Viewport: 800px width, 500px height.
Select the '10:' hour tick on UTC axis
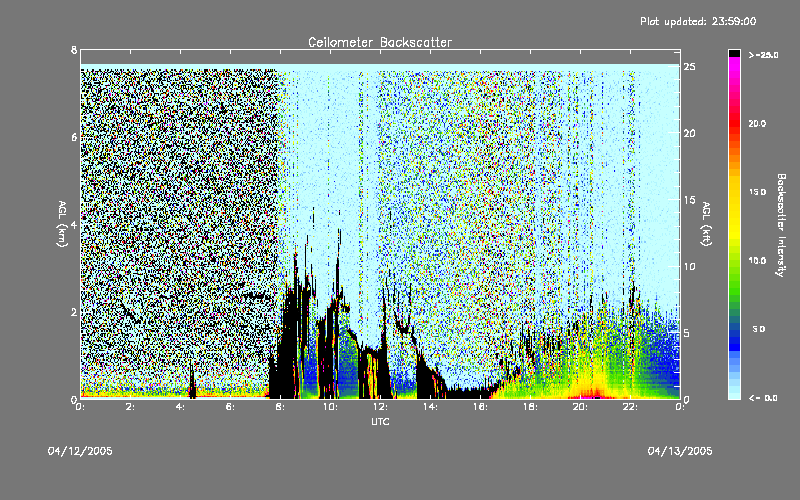pyautogui.click(x=330, y=407)
